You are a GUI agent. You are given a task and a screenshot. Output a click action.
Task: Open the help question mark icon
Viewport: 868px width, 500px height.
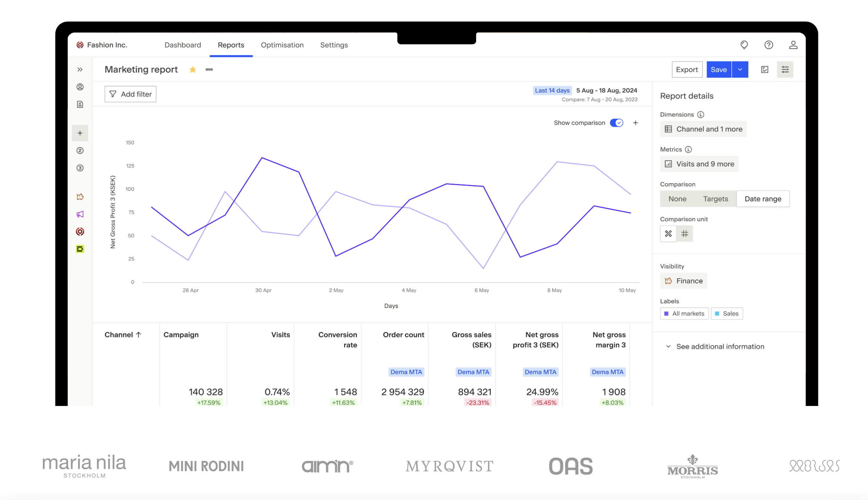click(x=769, y=45)
